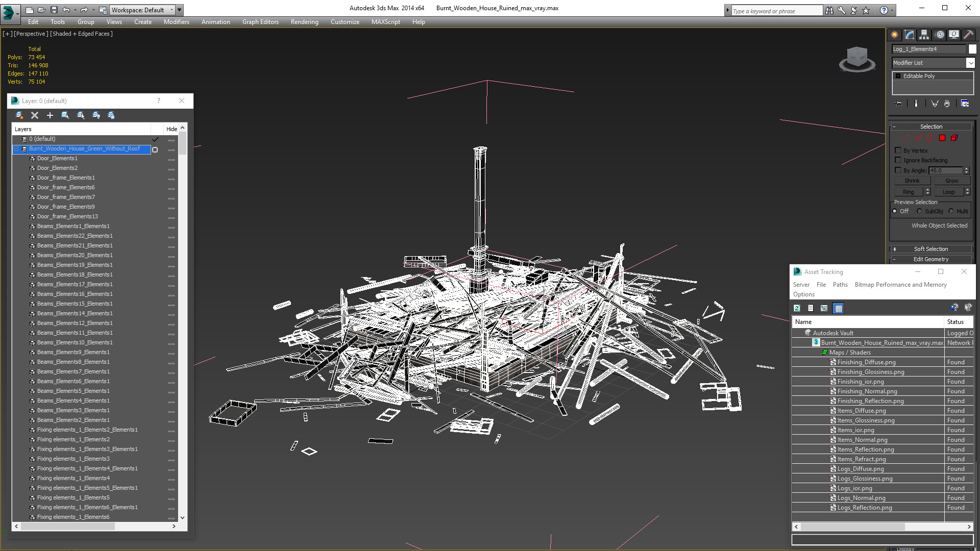Expand the Editable Poly modifier plus sign
980x551 pixels.
coord(898,76)
